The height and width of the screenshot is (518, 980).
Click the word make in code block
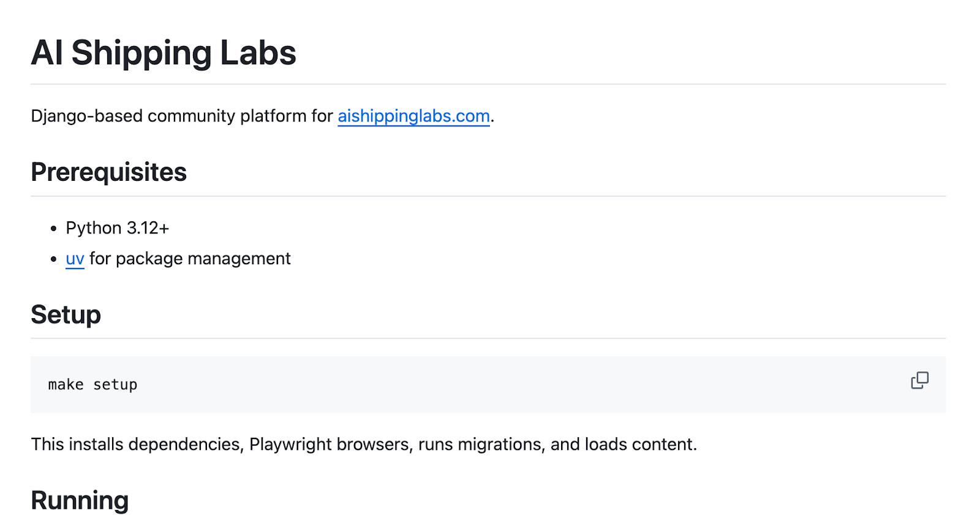click(66, 384)
